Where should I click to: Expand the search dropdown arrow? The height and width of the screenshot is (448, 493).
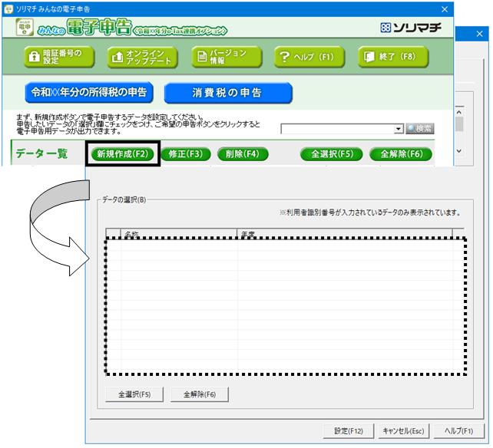(x=399, y=129)
